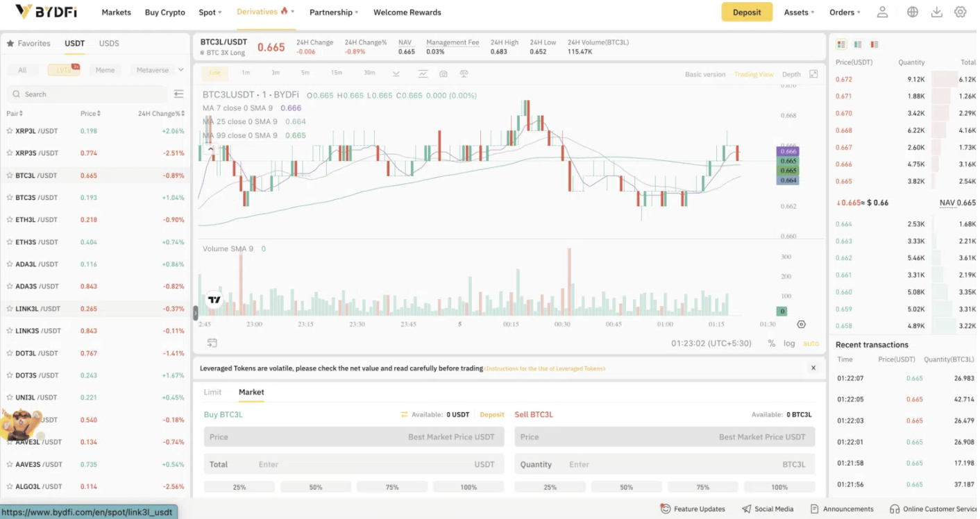
Task: Click the search magnifier icon
Action: (15, 94)
